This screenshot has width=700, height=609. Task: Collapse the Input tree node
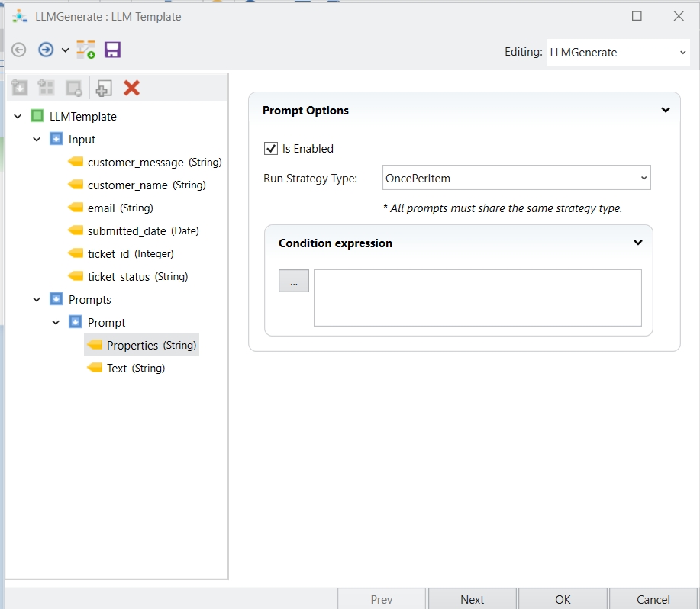click(x=37, y=140)
